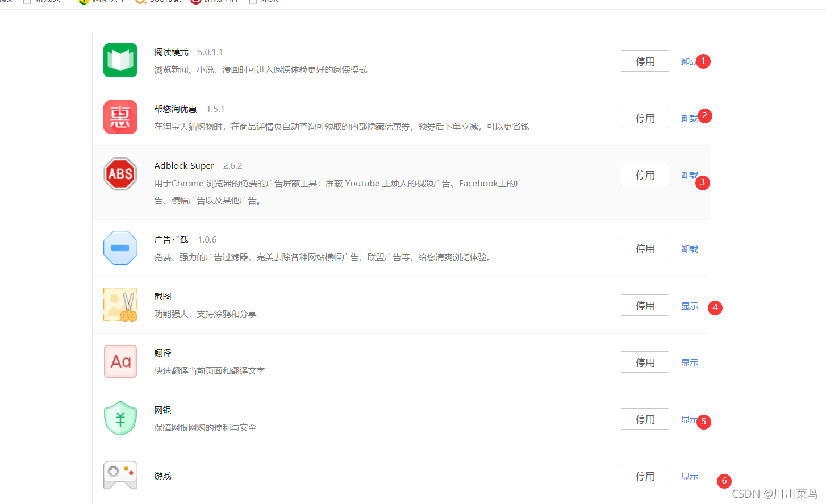The image size is (826, 504).
Task: Click the 截图 scissors icon
Action: point(120,305)
